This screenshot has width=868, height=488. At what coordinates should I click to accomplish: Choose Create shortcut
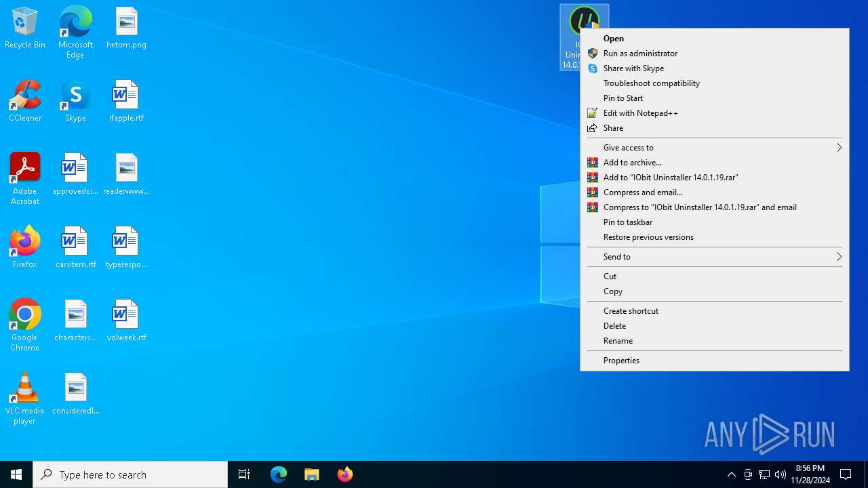coord(715,311)
